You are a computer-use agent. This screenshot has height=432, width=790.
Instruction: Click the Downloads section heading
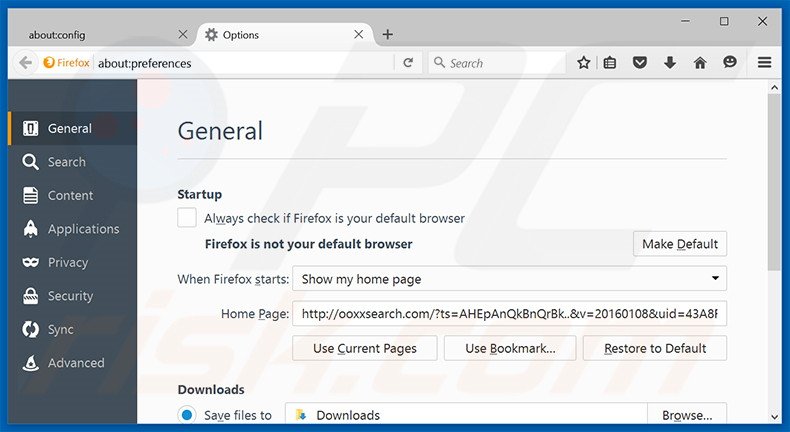[x=211, y=390]
